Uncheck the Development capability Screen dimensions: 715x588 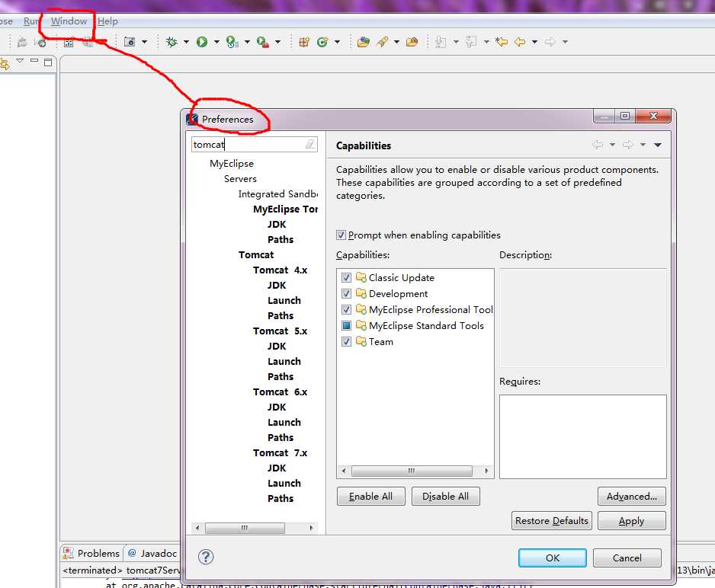pos(347,293)
